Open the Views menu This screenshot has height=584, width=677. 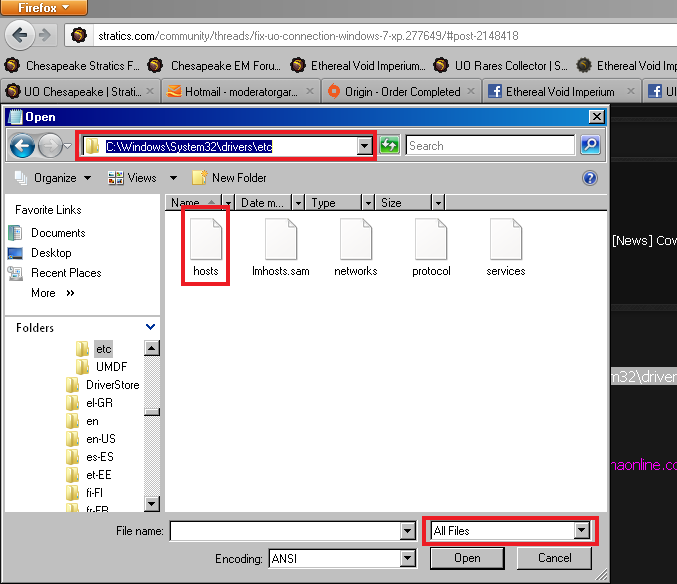tap(132, 178)
